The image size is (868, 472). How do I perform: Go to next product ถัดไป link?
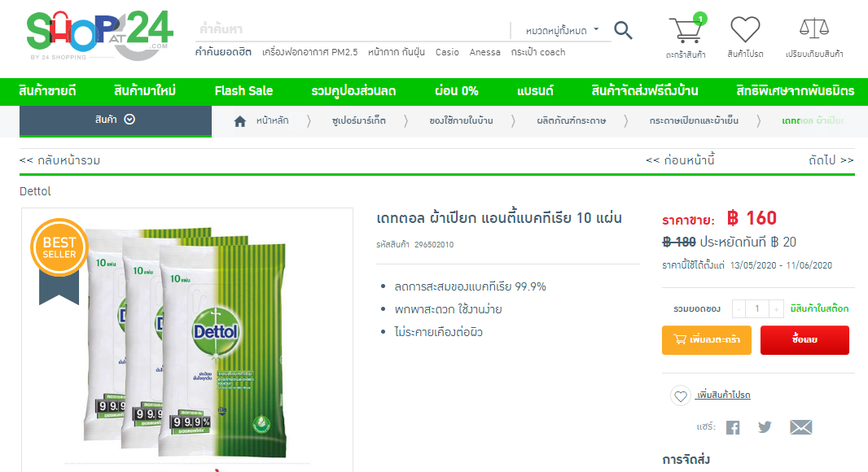831,160
